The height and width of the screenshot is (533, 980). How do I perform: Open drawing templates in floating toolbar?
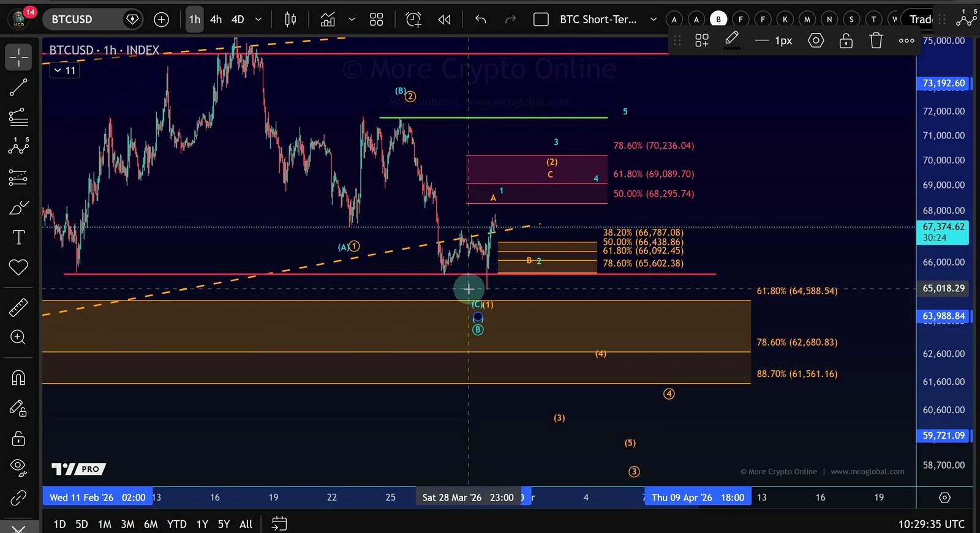click(702, 40)
